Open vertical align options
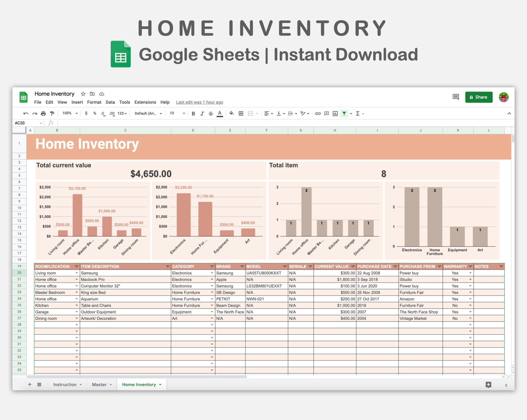 (281, 113)
